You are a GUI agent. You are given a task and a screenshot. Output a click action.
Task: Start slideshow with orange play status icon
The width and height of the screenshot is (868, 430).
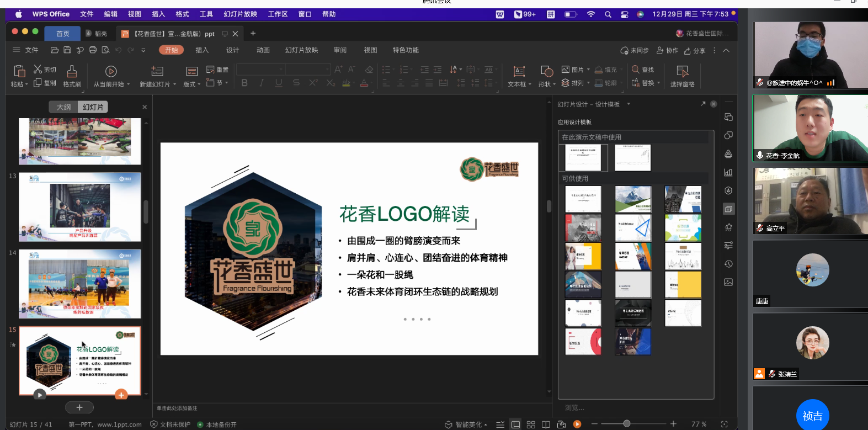pyautogui.click(x=577, y=424)
